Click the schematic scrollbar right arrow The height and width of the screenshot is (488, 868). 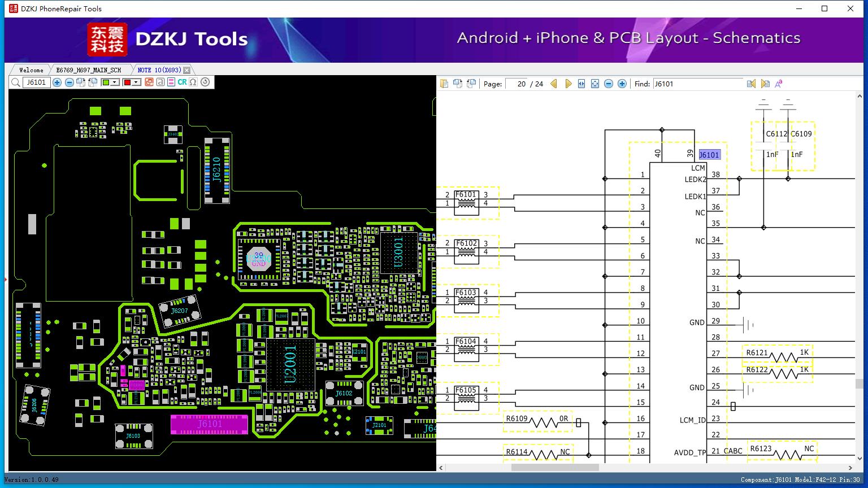850,467
